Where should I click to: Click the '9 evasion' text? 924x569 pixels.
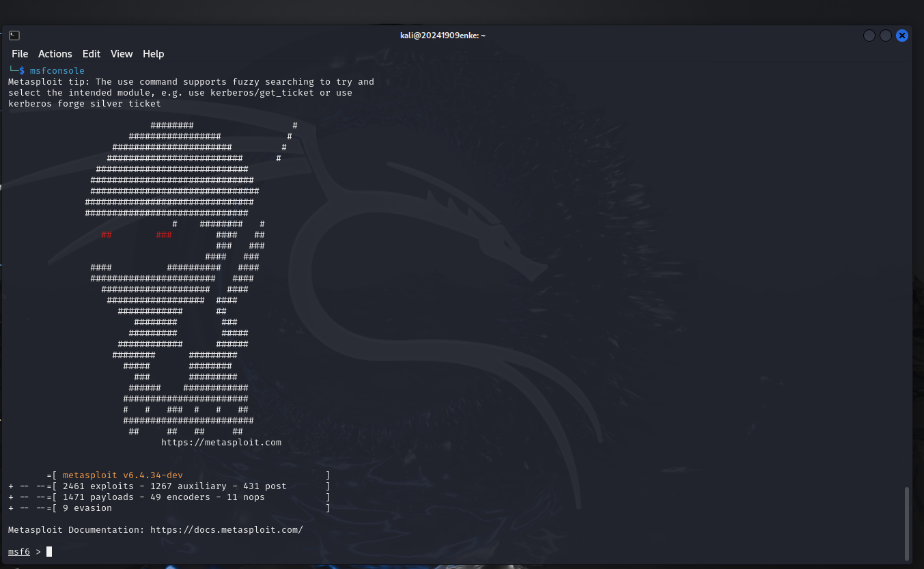(x=87, y=508)
